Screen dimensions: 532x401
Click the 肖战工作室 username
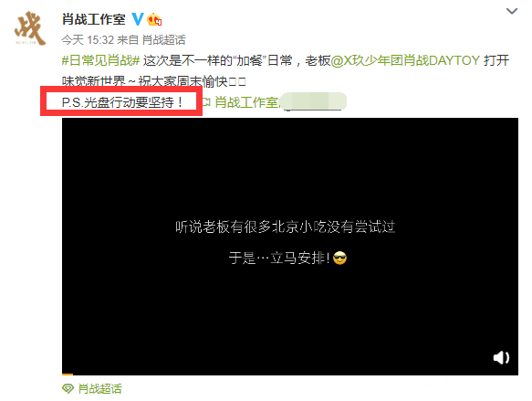coord(94,19)
